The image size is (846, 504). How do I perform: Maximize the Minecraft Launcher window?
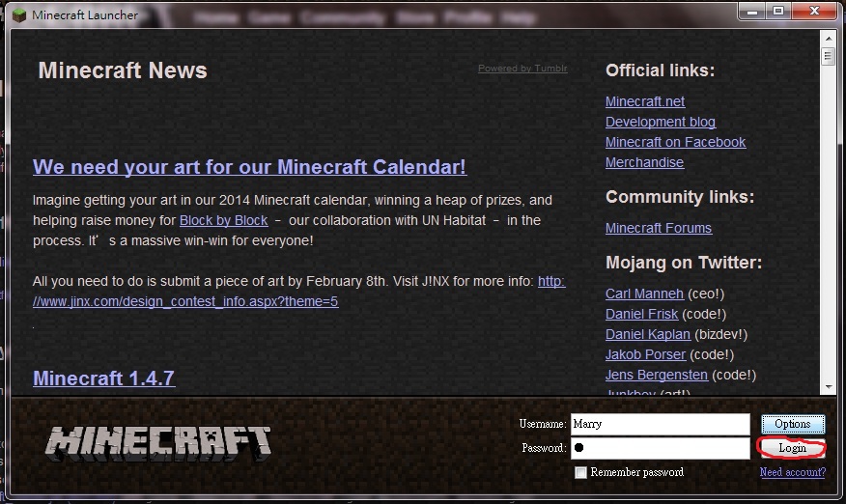[778, 11]
